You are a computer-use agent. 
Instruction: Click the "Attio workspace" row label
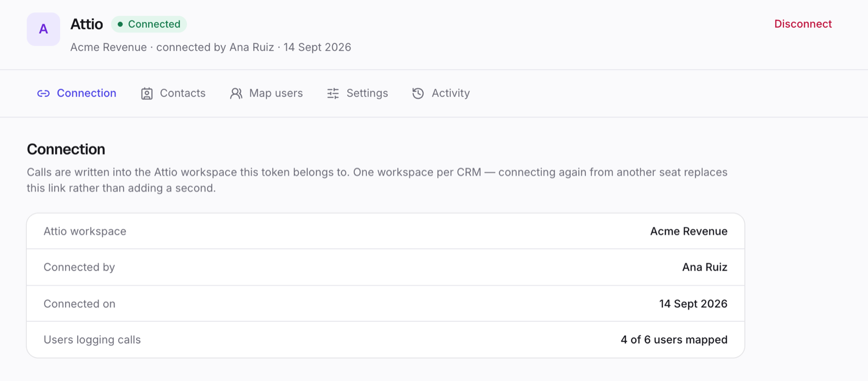coord(85,231)
